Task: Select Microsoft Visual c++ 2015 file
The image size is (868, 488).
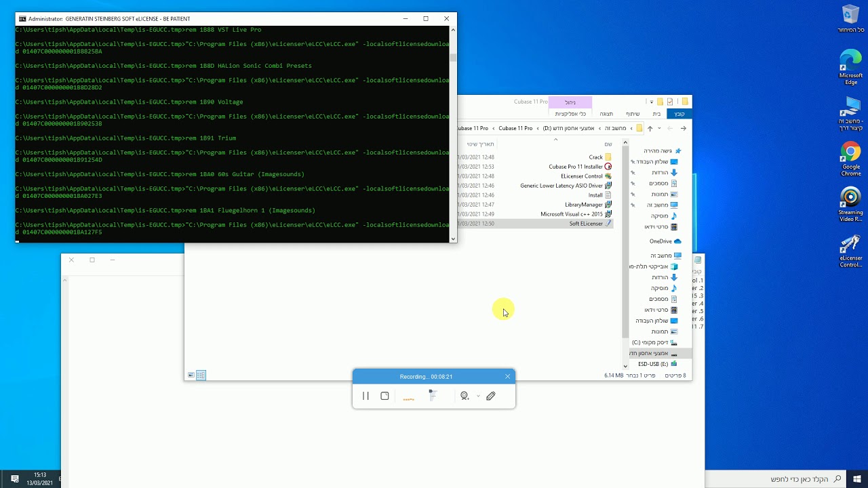Action: [576, 214]
